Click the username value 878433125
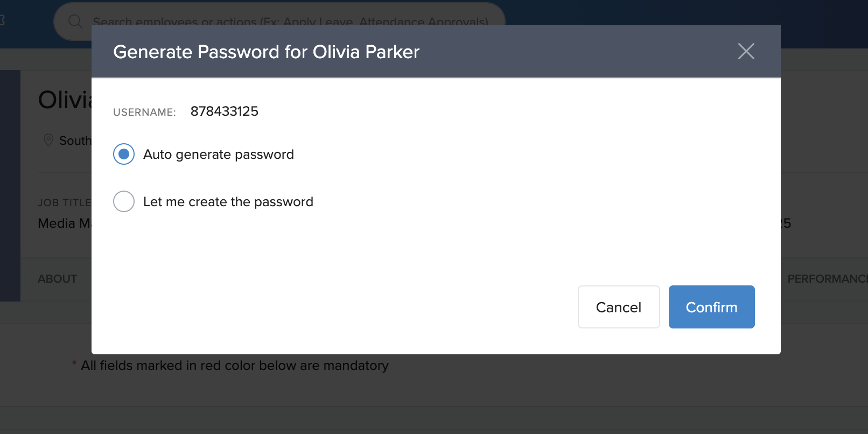This screenshot has width=868, height=434. 225,111
